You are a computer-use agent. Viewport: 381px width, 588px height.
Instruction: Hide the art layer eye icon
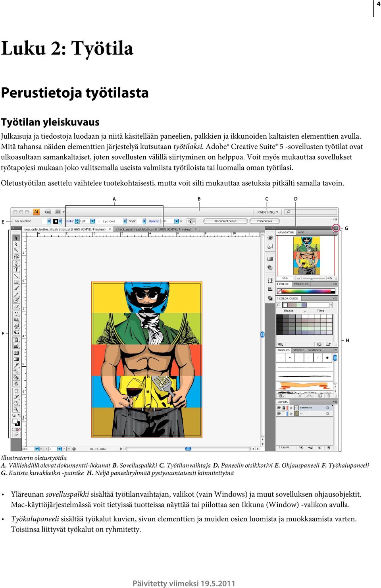[x=279, y=414]
